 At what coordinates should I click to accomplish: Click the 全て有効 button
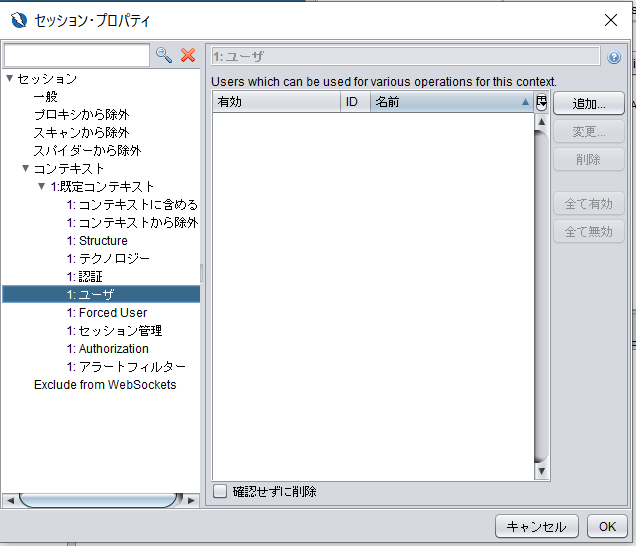pos(589,204)
